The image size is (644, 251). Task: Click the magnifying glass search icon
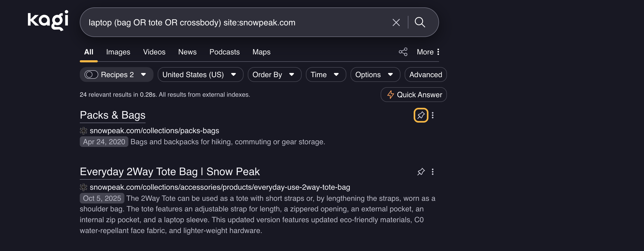[x=420, y=22]
